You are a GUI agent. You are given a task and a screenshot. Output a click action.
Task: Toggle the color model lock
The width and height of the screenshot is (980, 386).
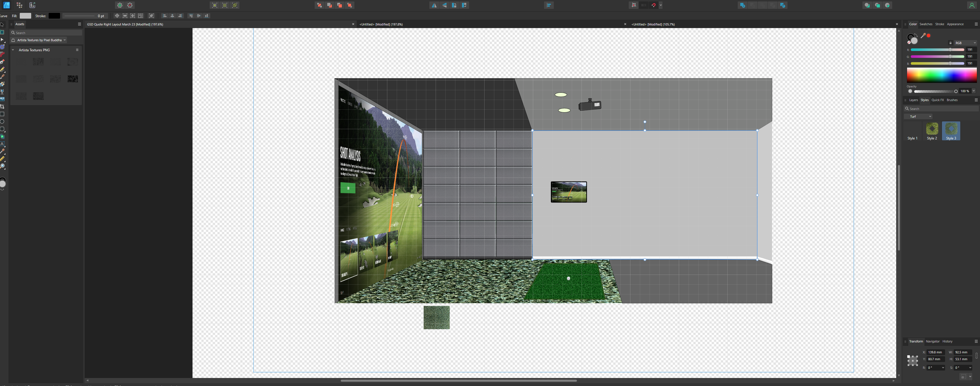(x=950, y=43)
